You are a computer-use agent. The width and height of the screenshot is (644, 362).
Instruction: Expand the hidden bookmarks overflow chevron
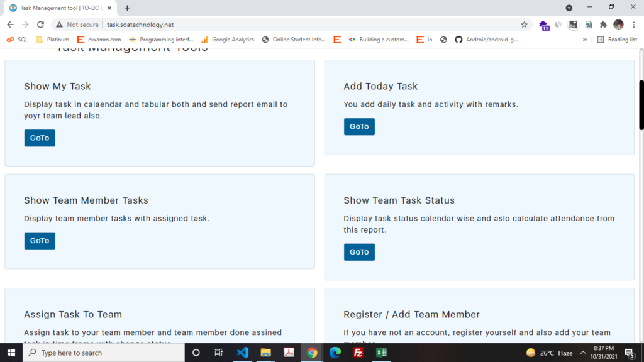(x=585, y=40)
